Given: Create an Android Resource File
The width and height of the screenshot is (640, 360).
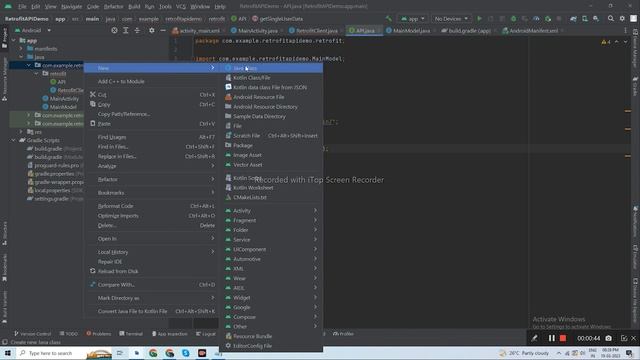Looking at the screenshot, I should (x=271, y=97).
